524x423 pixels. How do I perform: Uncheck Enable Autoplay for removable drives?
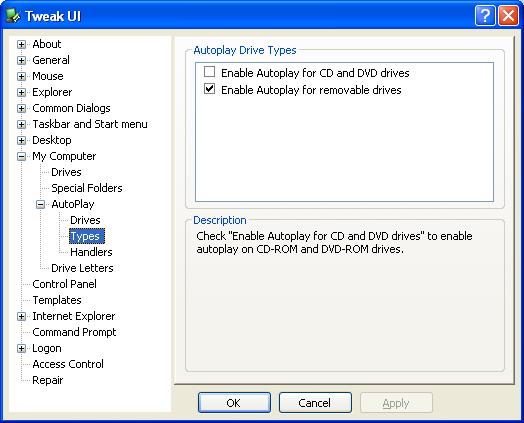[x=210, y=89]
